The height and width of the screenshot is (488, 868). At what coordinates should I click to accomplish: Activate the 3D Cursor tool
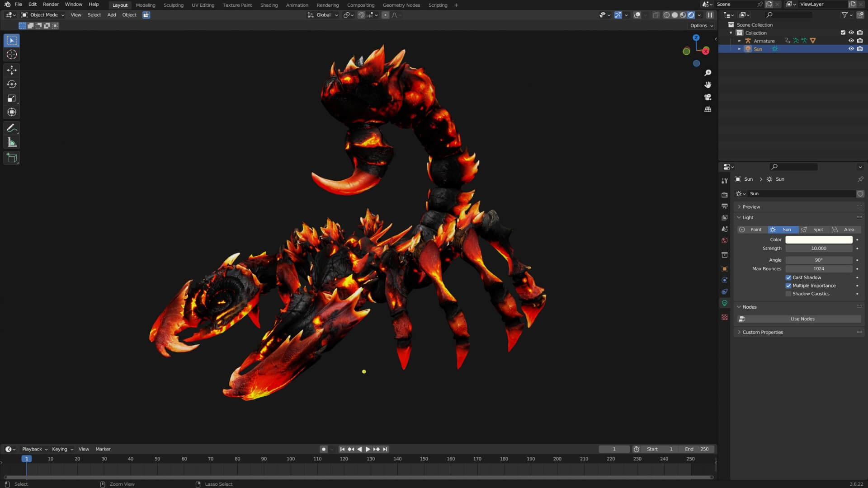pyautogui.click(x=12, y=55)
